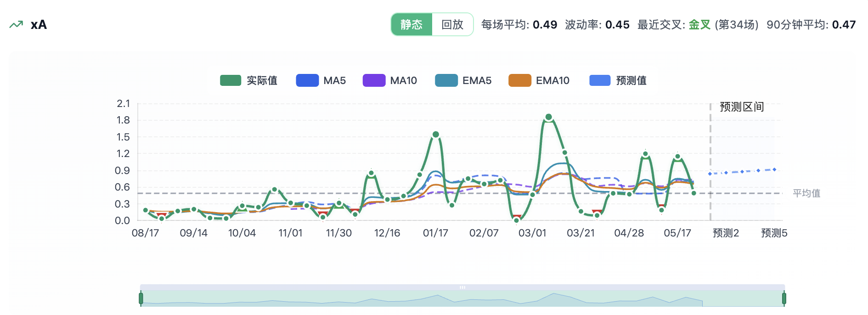Click the 08/17 date axis label

pyautogui.click(x=145, y=233)
